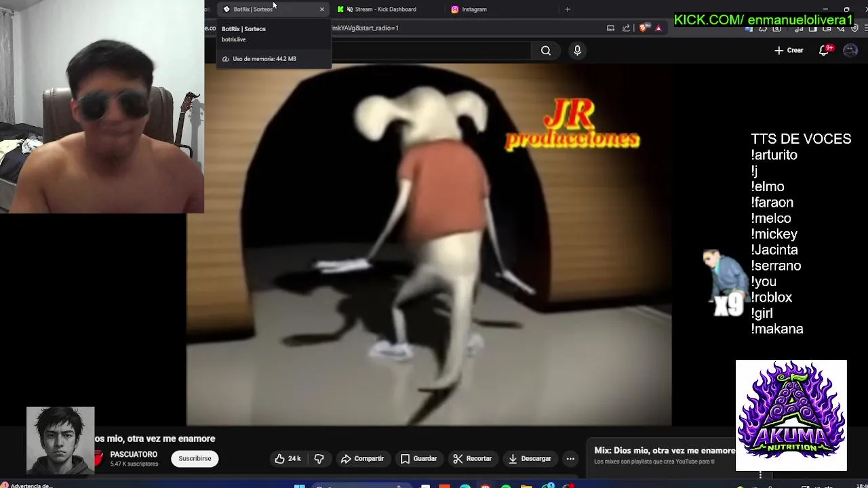
Task: Click the YouTube search text field
Action: click(x=431, y=50)
